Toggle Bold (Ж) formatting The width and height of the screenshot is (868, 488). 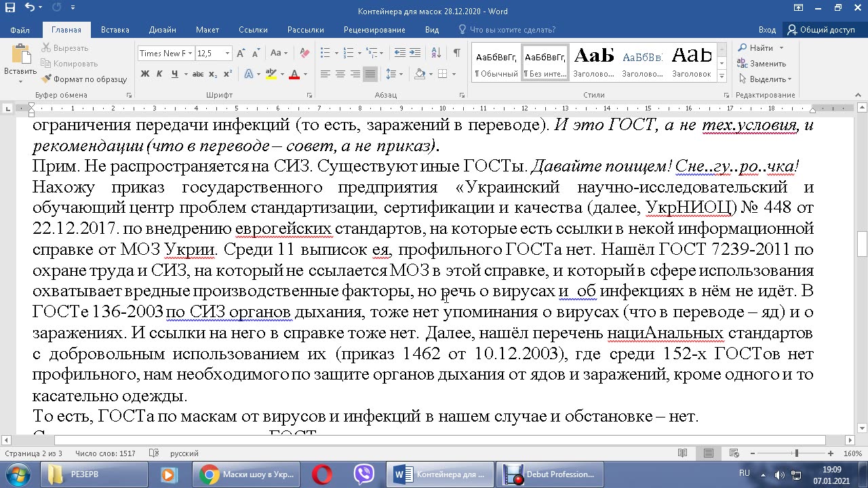click(x=145, y=74)
